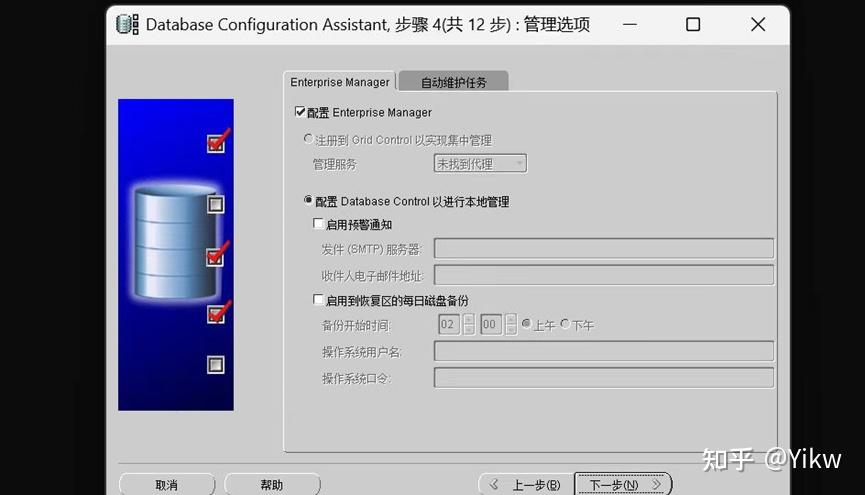Click the 取消 button

click(x=167, y=485)
